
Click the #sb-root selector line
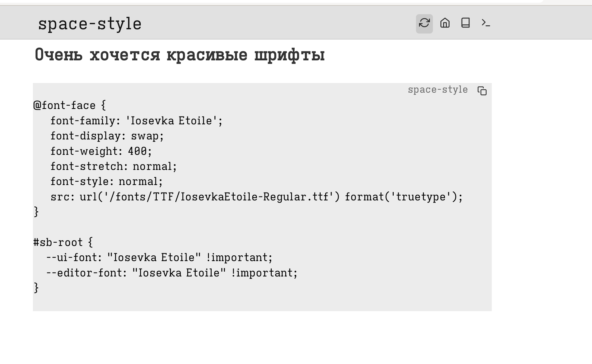point(63,242)
